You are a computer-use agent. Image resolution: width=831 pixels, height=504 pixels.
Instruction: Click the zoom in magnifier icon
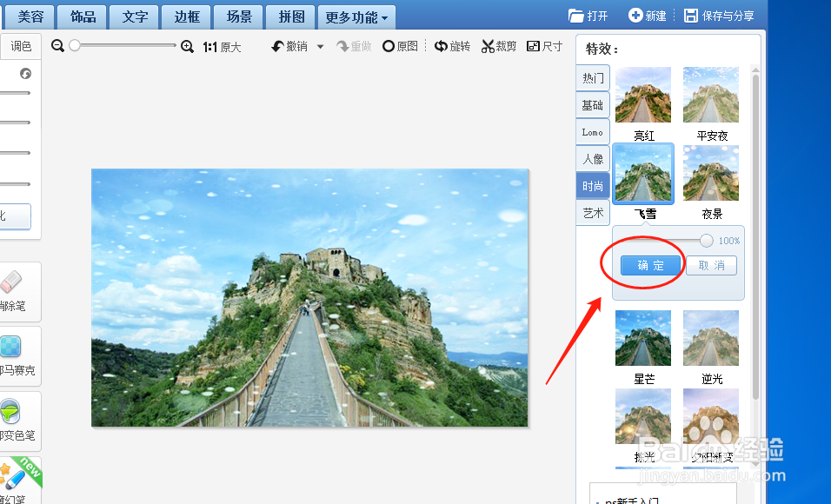pyautogui.click(x=187, y=47)
